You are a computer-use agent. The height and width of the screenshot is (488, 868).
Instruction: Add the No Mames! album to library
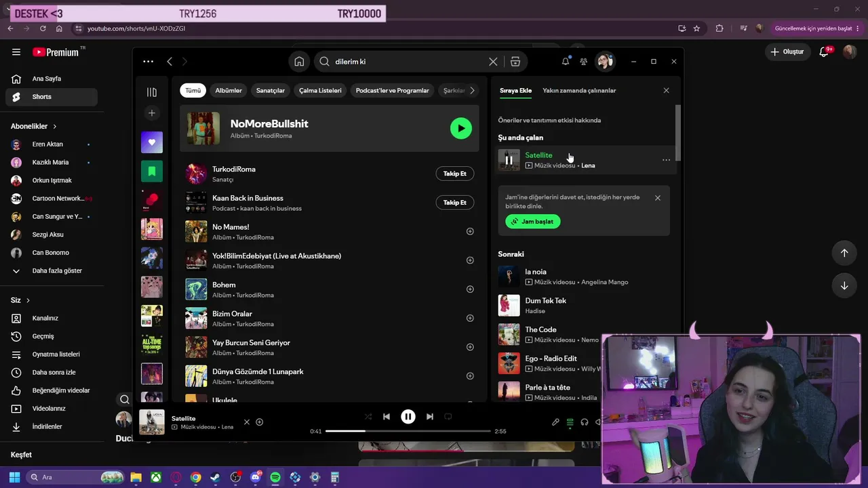pyautogui.click(x=470, y=231)
